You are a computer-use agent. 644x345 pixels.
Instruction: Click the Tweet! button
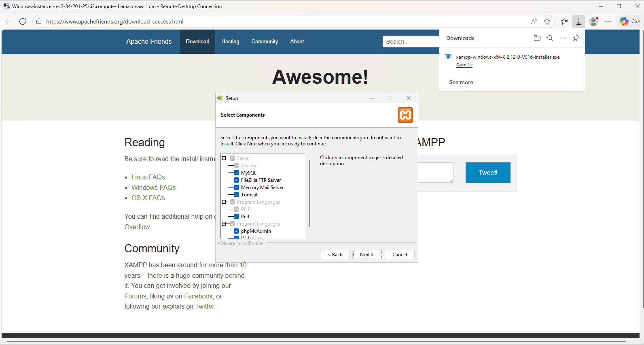[488, 172]
